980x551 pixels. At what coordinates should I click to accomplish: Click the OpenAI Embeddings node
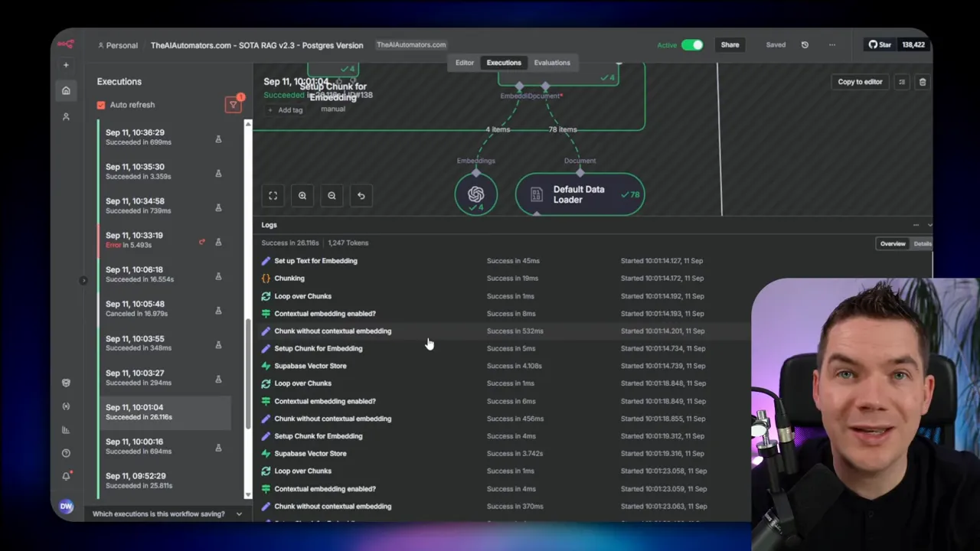[476, 194]
